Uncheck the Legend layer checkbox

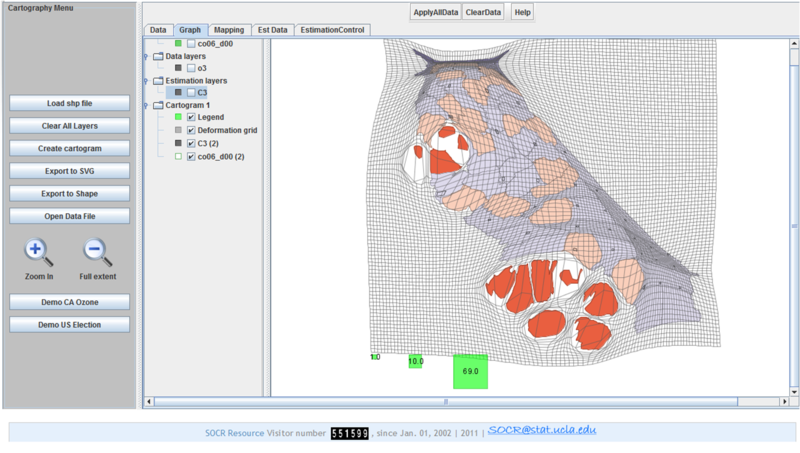(191, 117)
